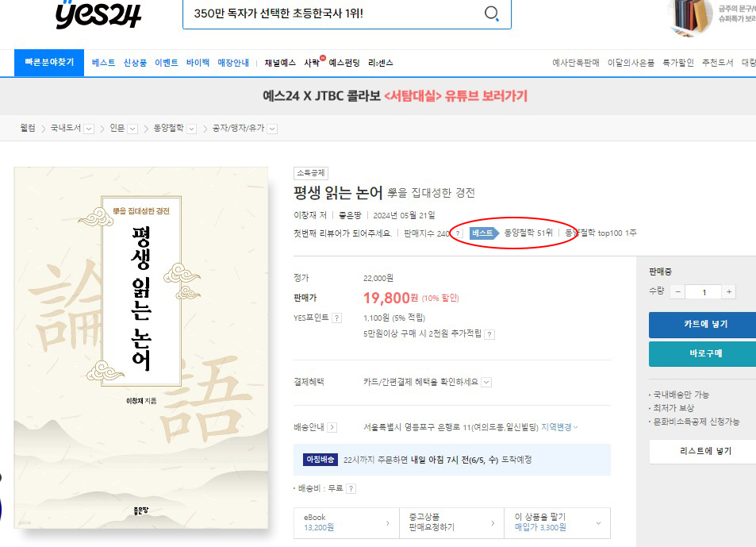756x547 pixels.
Task: Click the 인문 breadcrumb text
Action: 117,128
